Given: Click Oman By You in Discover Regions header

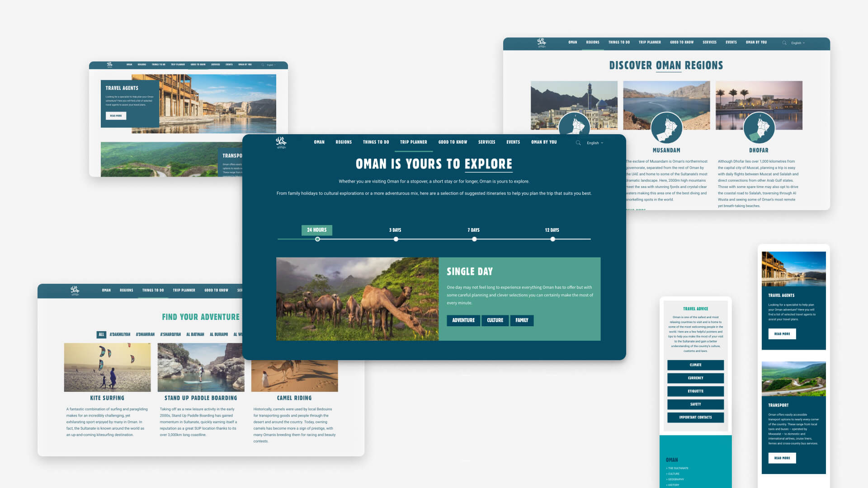Looking at the screenshot, I should tap(756, 42).
